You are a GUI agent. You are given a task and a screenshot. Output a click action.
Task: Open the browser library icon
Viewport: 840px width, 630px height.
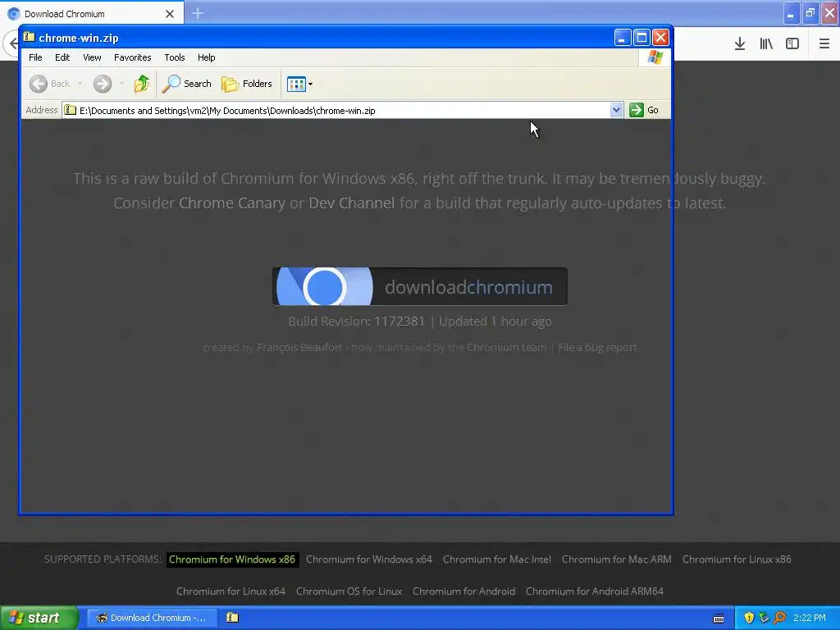766,44
